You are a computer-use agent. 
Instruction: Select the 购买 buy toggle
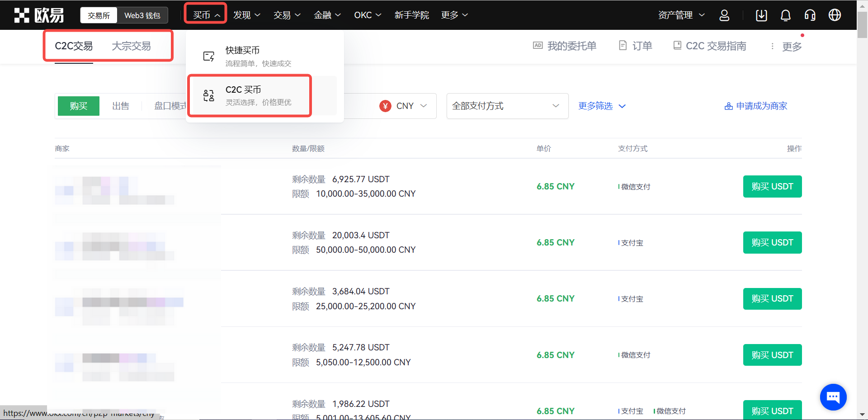[79, 106]
